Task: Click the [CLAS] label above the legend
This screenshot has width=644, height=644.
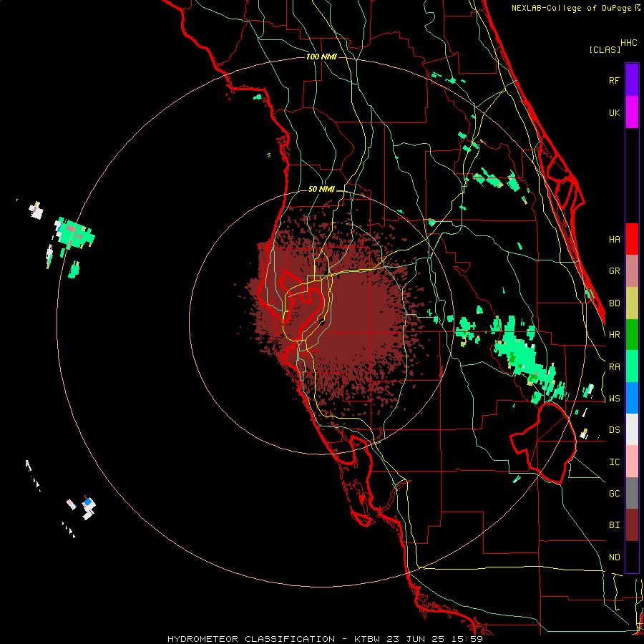Action: point(604,50)
